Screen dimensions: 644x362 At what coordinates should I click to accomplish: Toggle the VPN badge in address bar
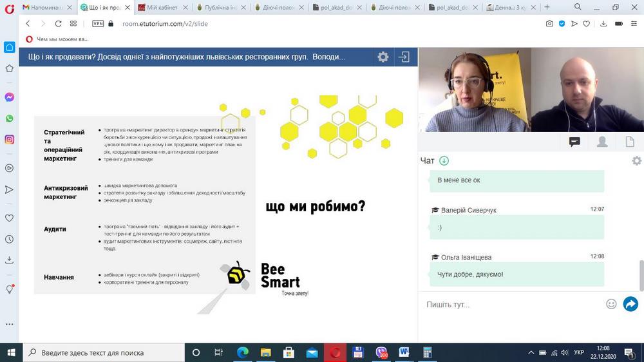[98, 23]
